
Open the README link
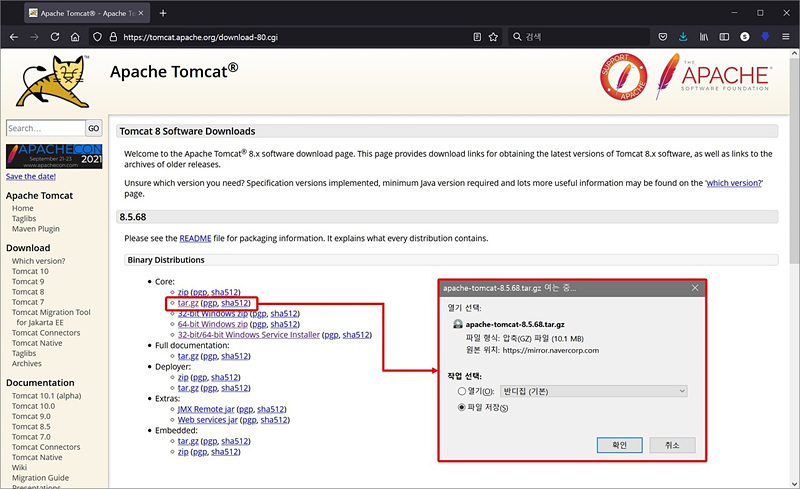[195, 238]
